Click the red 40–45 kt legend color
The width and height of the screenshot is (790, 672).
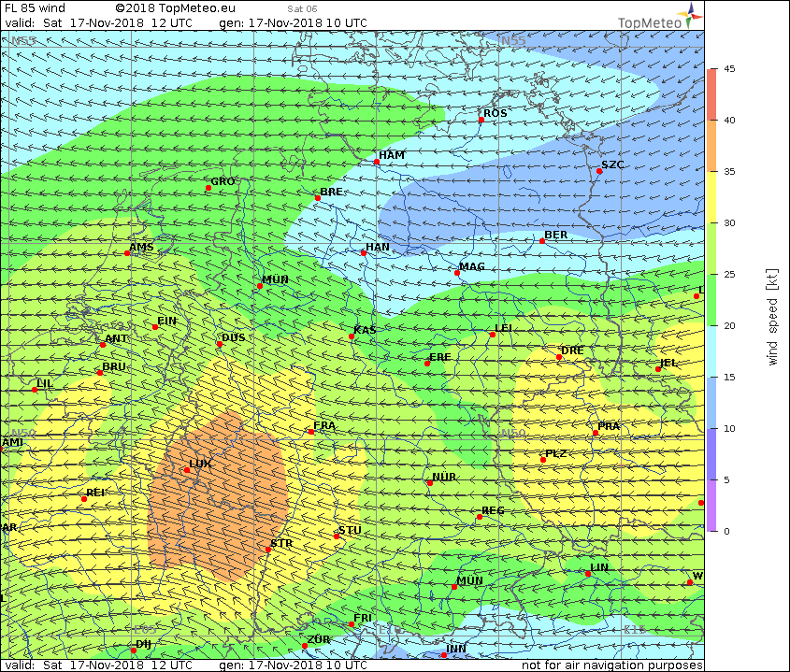click(713, 93)
